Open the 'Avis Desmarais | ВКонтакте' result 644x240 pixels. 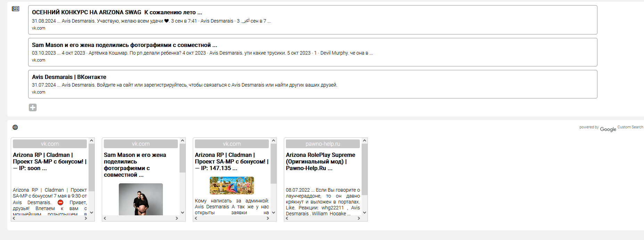(69, 77)
